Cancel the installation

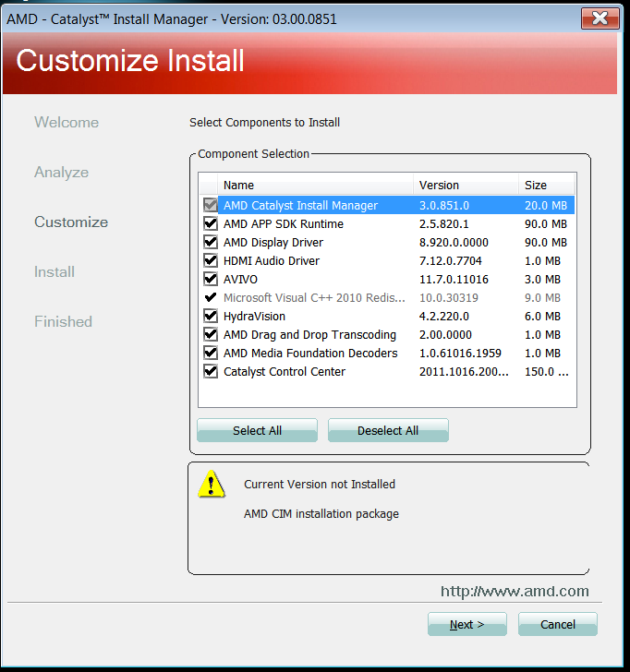[558, 624]
